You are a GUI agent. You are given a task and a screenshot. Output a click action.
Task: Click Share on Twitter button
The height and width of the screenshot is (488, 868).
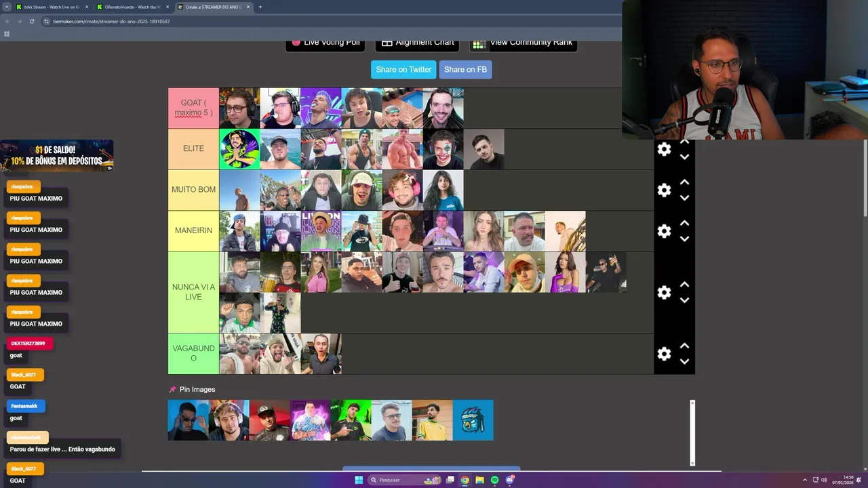pos(403,69)
